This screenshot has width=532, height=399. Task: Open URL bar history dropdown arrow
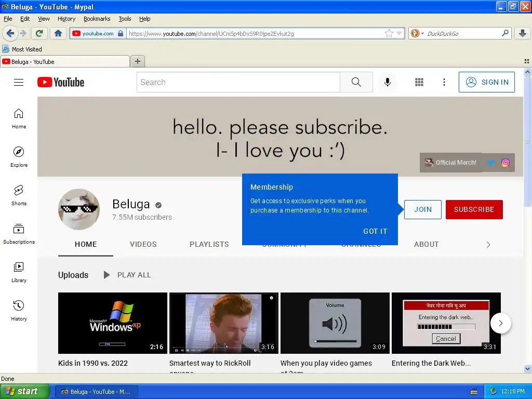click(x=400, y=33)
